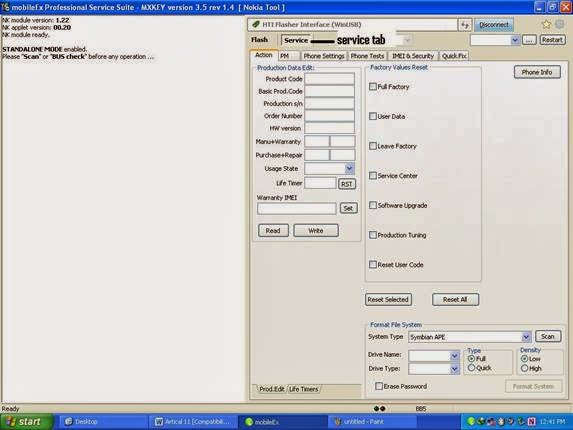Click the Reset All button
The height and width of the screenshot is (430, 573).
pyautogui.click(x=455, y=300)
